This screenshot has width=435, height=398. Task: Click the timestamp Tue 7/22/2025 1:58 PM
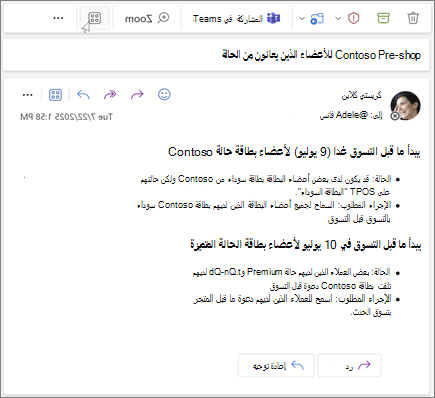pyautogui.click(x=66, y=117)
